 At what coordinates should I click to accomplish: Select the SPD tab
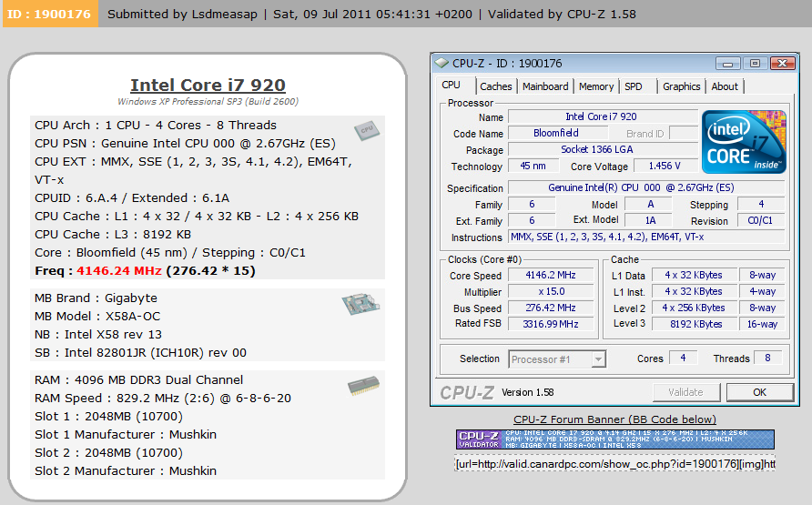pos(634,86)
